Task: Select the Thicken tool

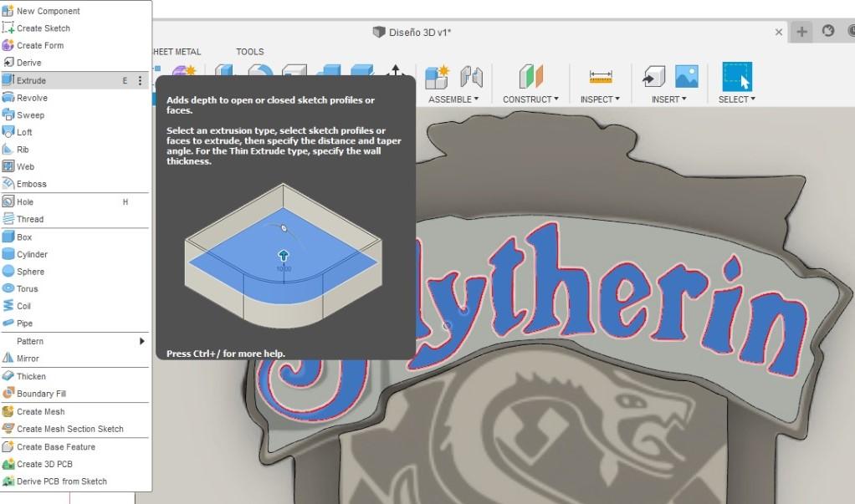Action: (75, 376)
